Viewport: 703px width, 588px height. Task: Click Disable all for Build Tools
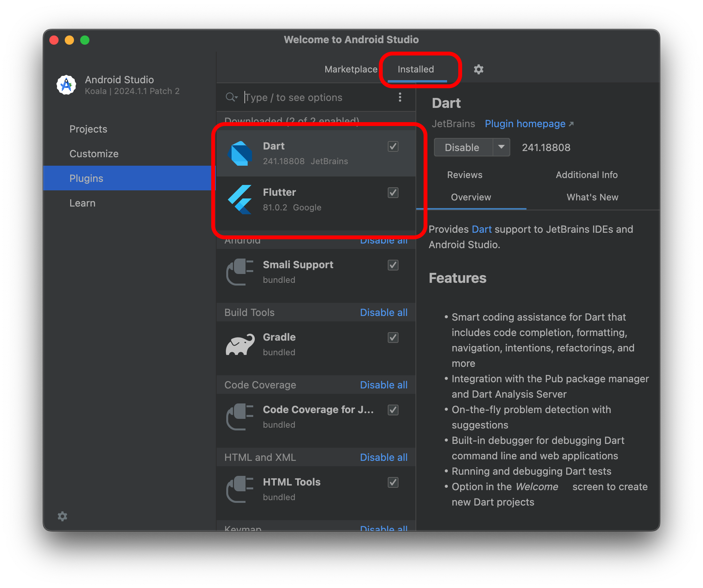[x=383, y=312]
